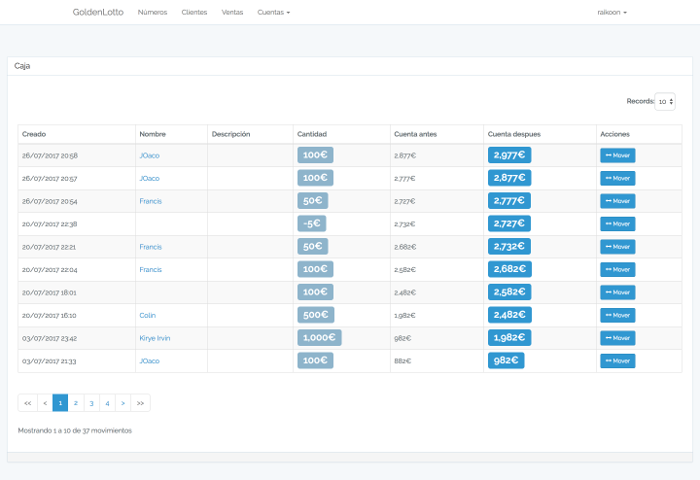Jump to last page double arrow
The height and width of the screenshot is (480, 700).
[x=141, y=403]
